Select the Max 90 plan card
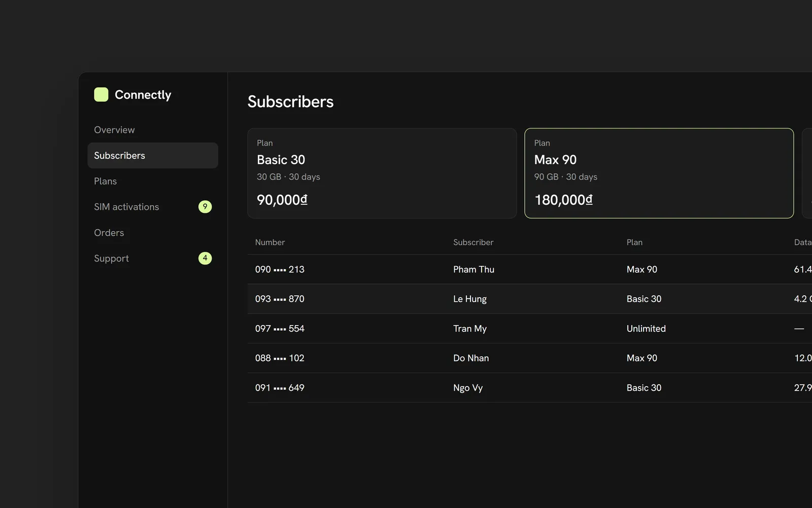This screenshot has height=508, width=812. click(659, 173)
